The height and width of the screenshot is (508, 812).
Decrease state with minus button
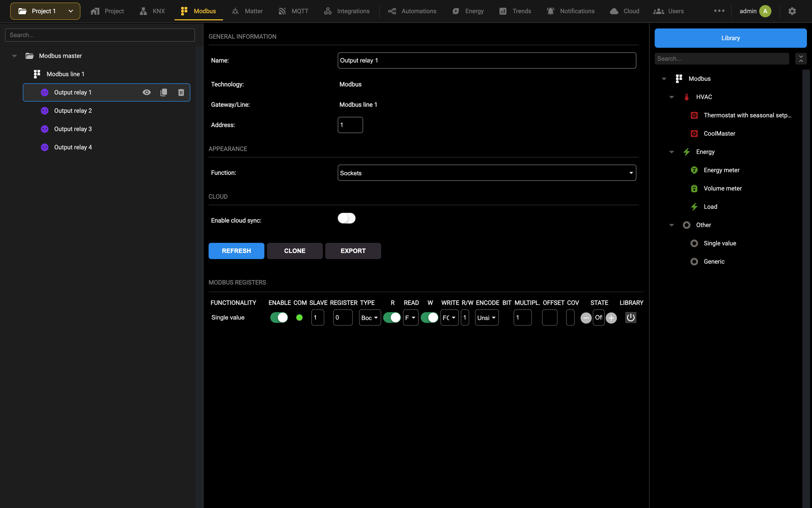[586, 318]
